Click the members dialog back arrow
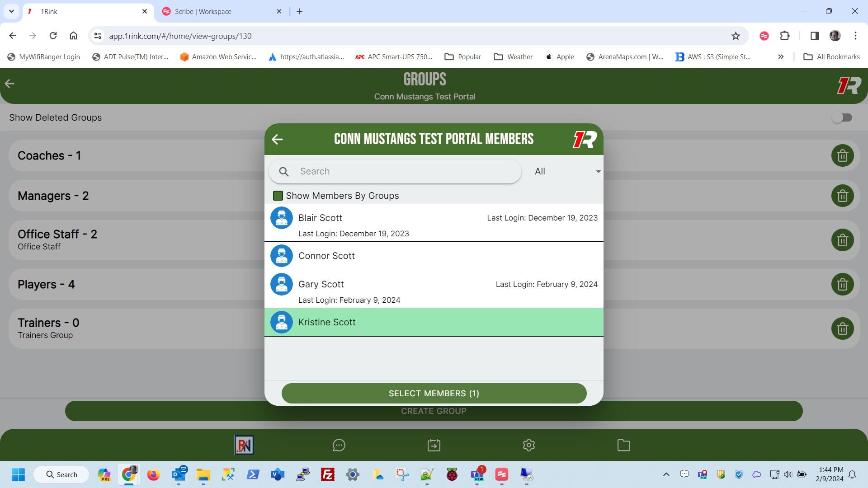 tap(277, 140)
